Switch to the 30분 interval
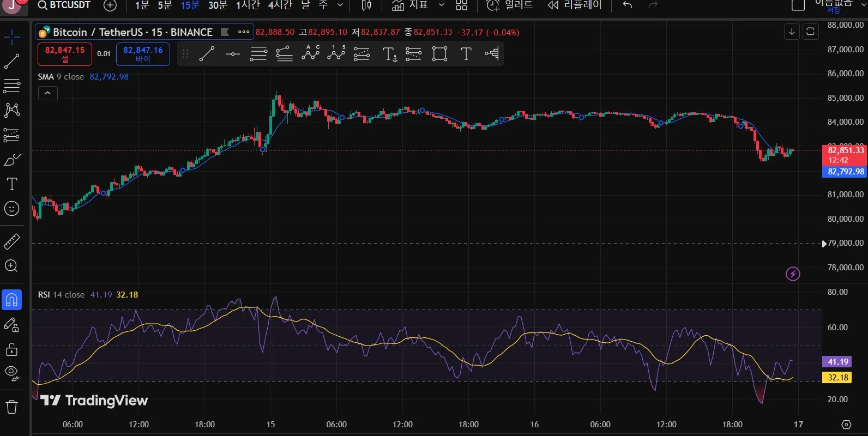This screenshot has width=868, height=436. [x=218, y=5]
